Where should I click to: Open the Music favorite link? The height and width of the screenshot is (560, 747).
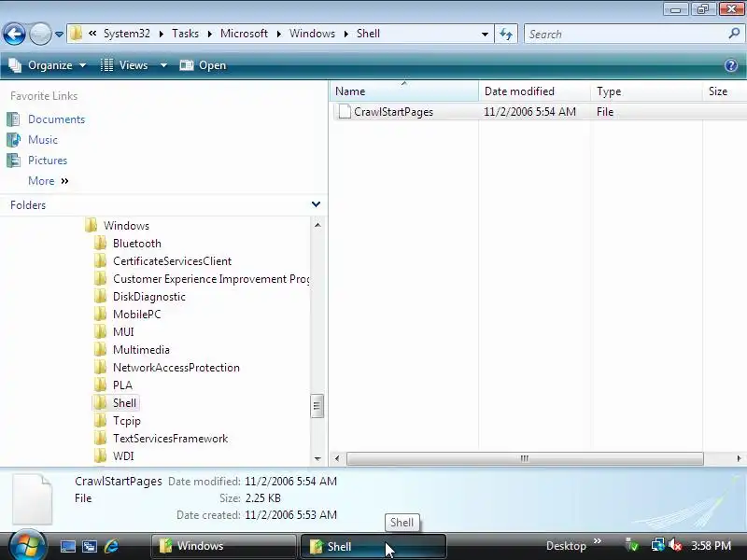click(43, 139)
